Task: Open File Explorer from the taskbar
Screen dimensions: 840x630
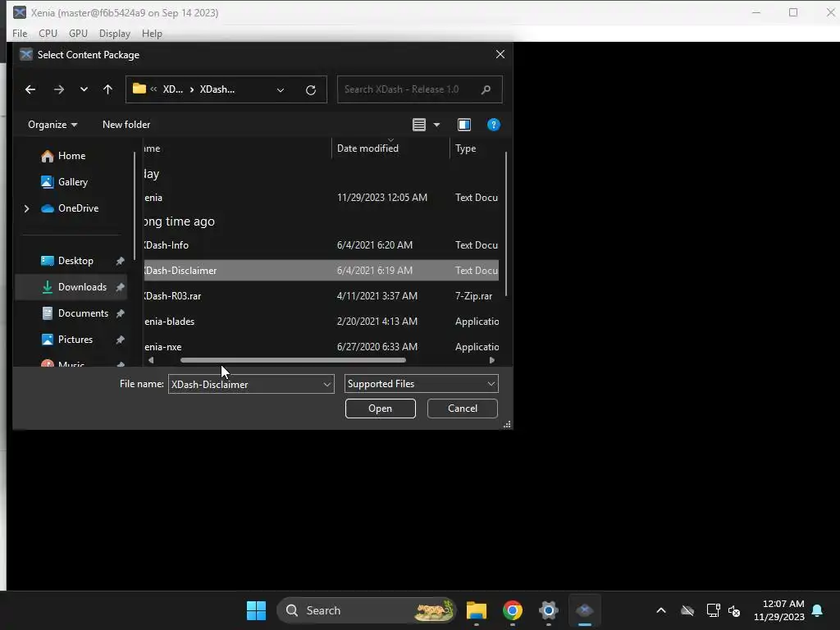Action: click(477, 610)
